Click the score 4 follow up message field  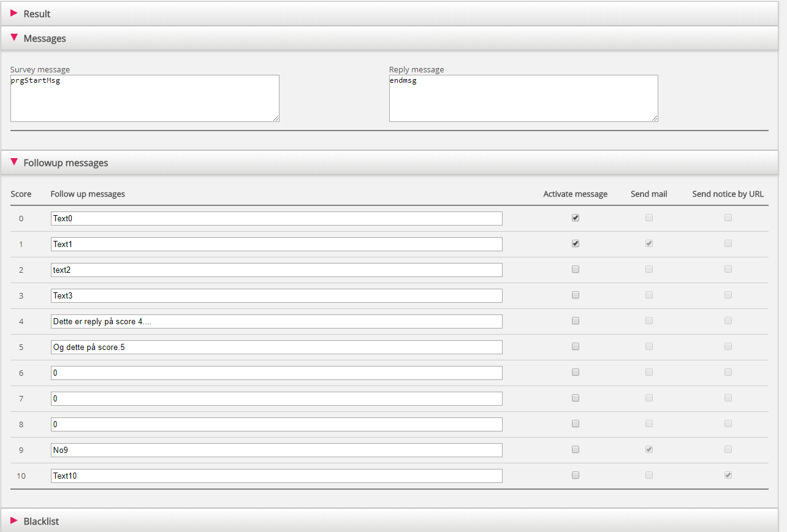pyautogui.click(x=276, y=321)
